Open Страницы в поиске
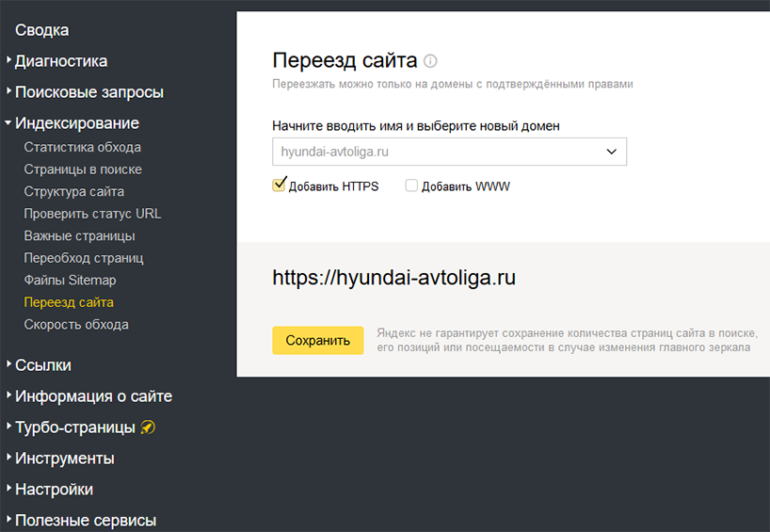 tap(83, 169)
